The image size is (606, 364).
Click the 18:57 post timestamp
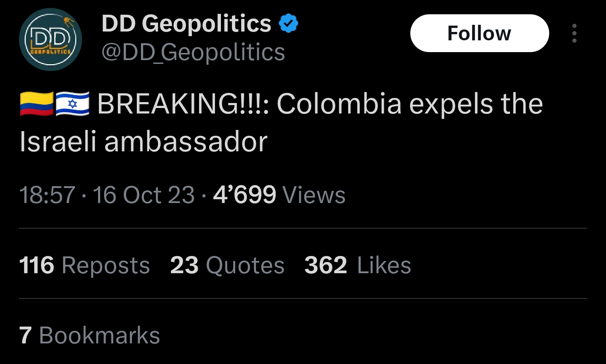[x=47, y=195]
